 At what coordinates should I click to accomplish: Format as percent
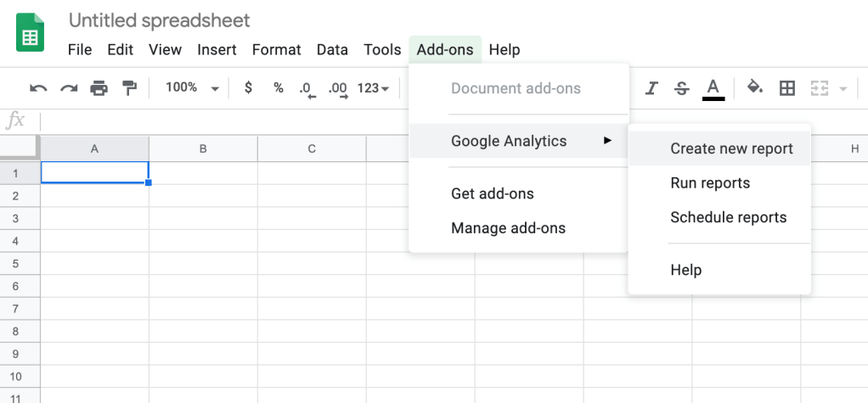pyautogui.click(x=279, y=88)
